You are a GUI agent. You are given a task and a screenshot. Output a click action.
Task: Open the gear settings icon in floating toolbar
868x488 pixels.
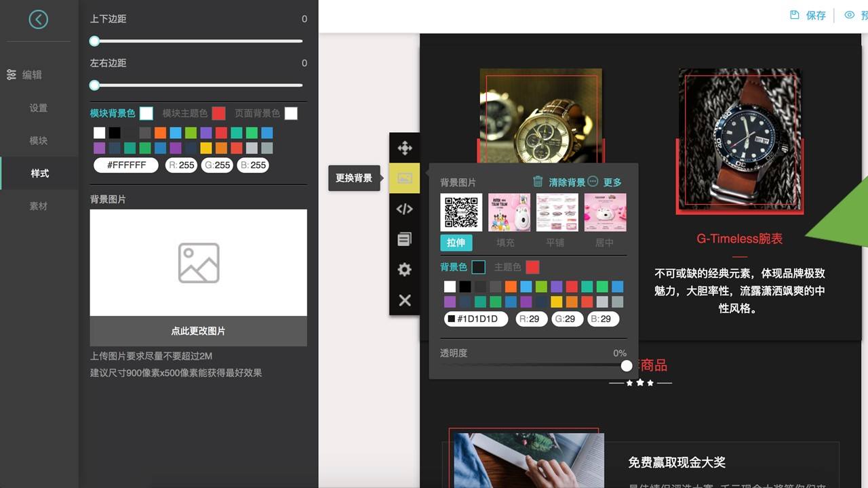(x=404, y=270)
